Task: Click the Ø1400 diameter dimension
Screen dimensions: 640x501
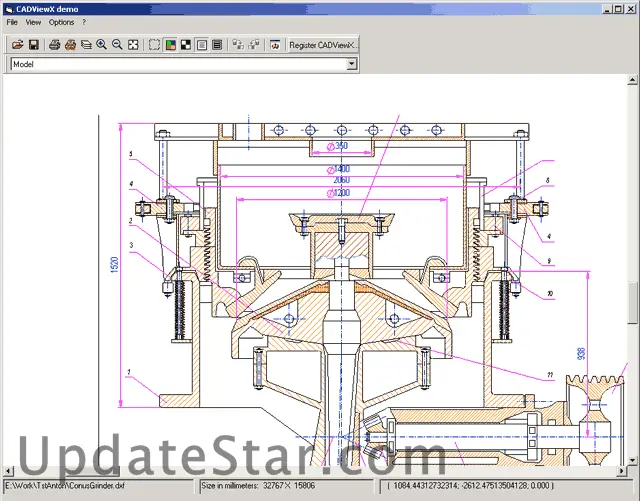Action: (338, 169)
